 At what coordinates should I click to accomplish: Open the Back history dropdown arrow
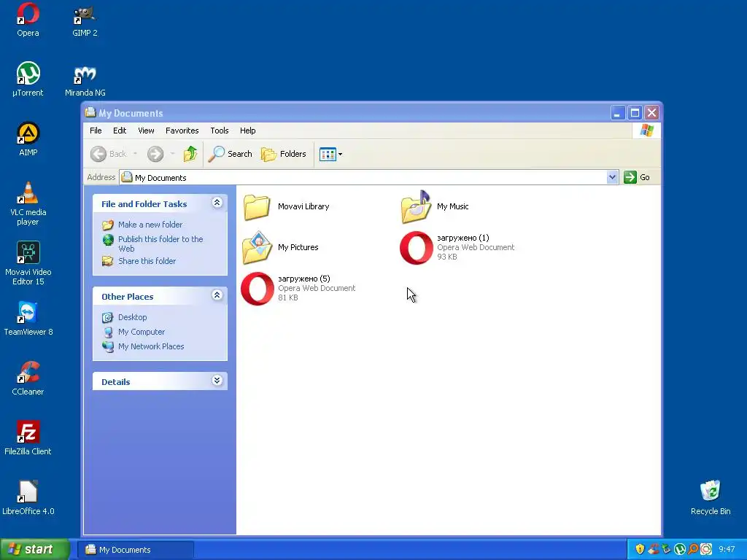tap(135, 154)
